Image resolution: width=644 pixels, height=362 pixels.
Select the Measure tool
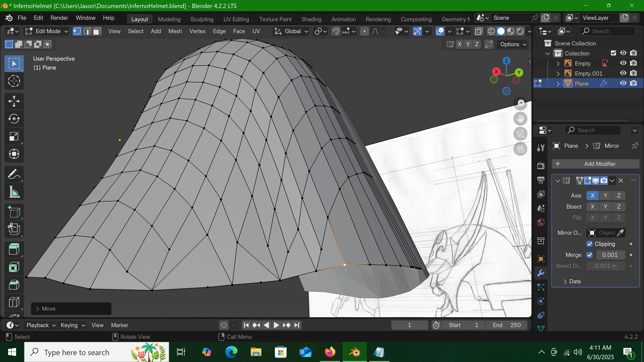(x=14, y=192)
